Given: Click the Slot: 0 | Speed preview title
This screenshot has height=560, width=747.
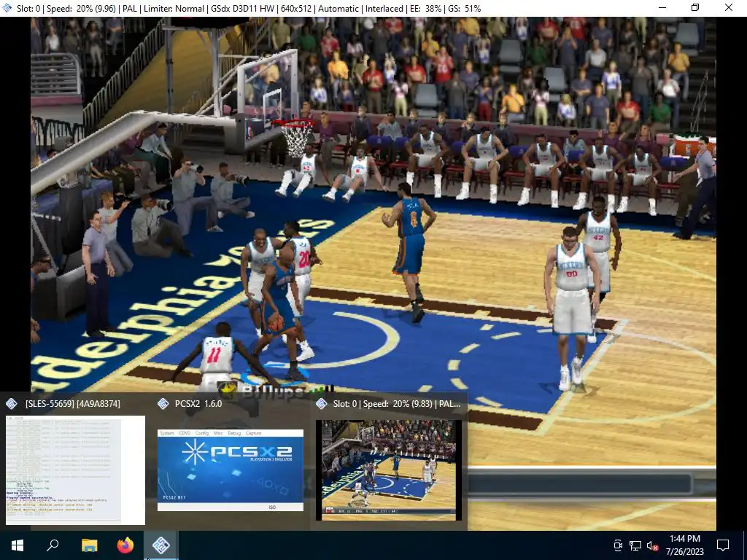Looking at the screenshot, I should click(x=396, y=404).
